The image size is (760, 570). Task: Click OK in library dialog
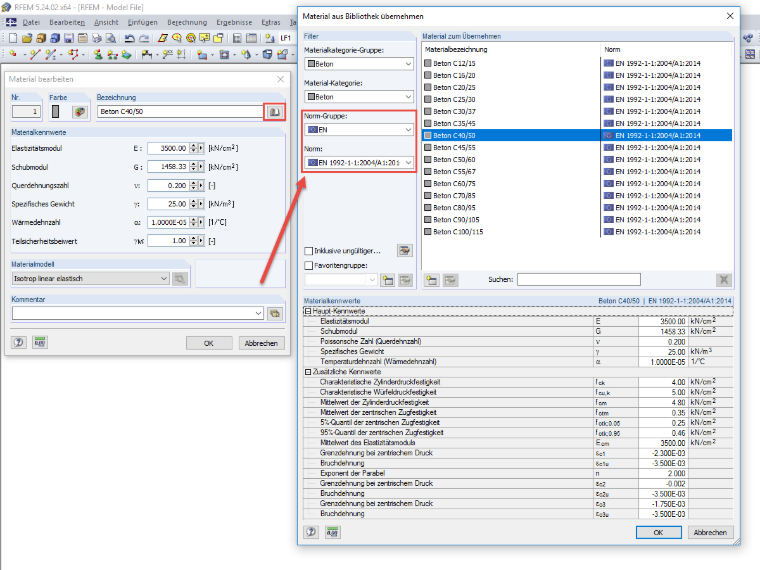coord(658,532)
